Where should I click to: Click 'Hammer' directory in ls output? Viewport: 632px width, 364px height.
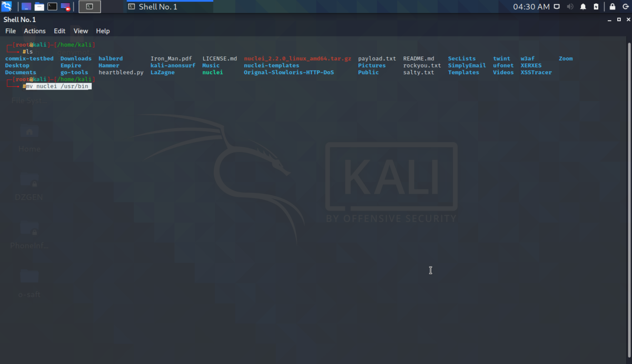109,65
